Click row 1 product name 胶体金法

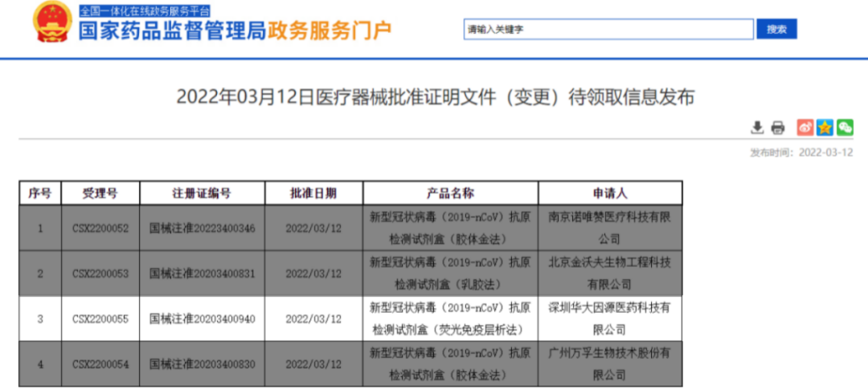[450, 228]
